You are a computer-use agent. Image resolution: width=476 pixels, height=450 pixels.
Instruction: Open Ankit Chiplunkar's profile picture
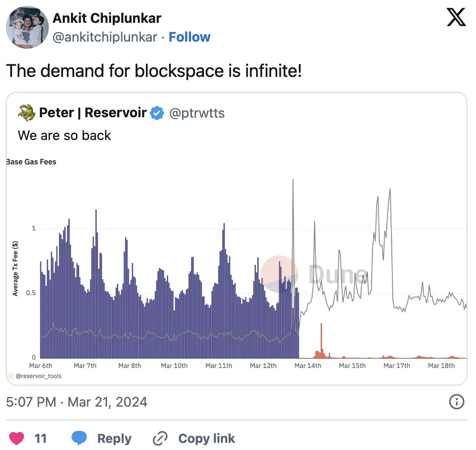pyautogui.click(x=27, y=27)
